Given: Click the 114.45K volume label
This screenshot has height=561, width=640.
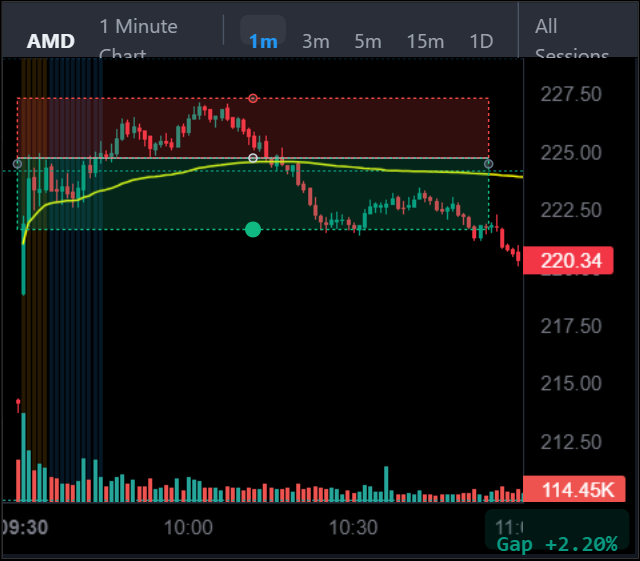Looking at the screenshot, I should (574, 489).
